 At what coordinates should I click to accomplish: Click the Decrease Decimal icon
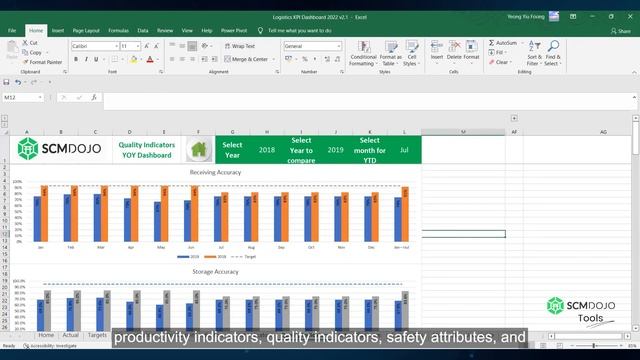(337, 59)
